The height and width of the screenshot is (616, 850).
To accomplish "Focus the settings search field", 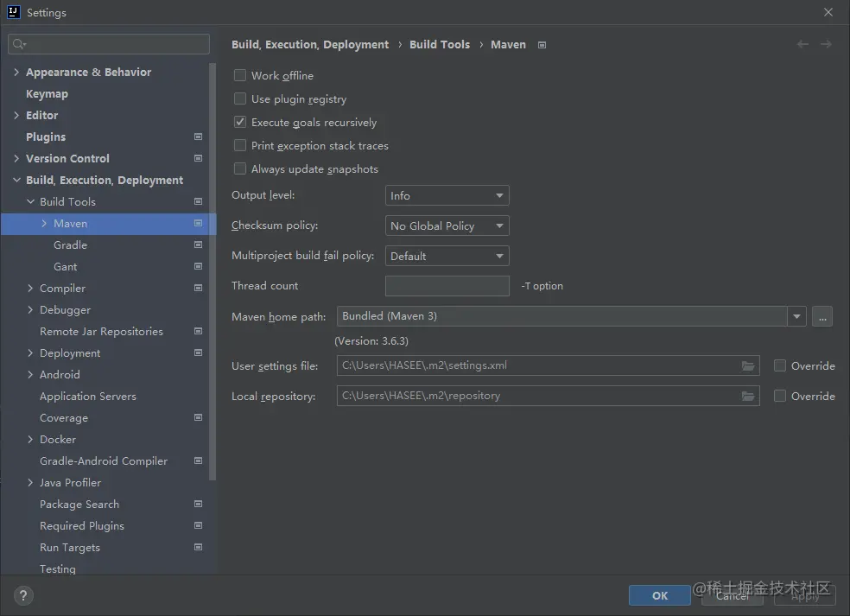I will click(x=109, y=44).
